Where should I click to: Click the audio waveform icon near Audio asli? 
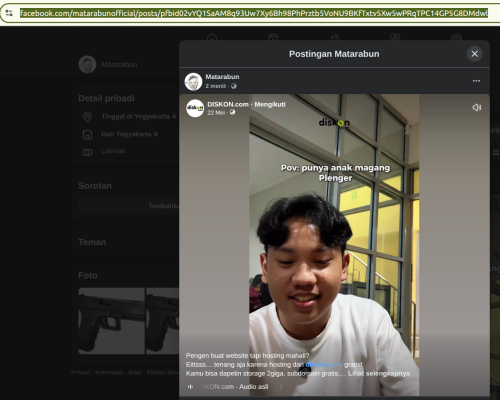[190, 387]
